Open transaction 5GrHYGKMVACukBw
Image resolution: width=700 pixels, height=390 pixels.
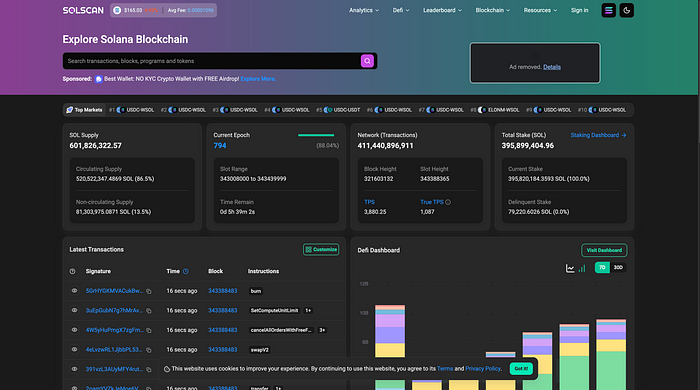click(114, 291)
